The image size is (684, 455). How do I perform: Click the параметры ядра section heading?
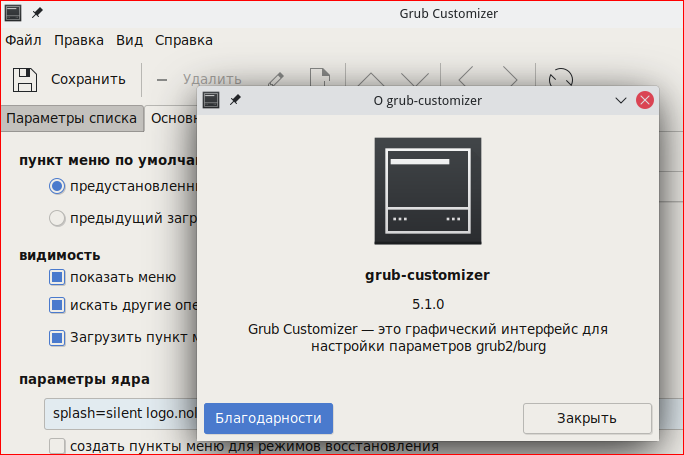(x=84, y=379)
